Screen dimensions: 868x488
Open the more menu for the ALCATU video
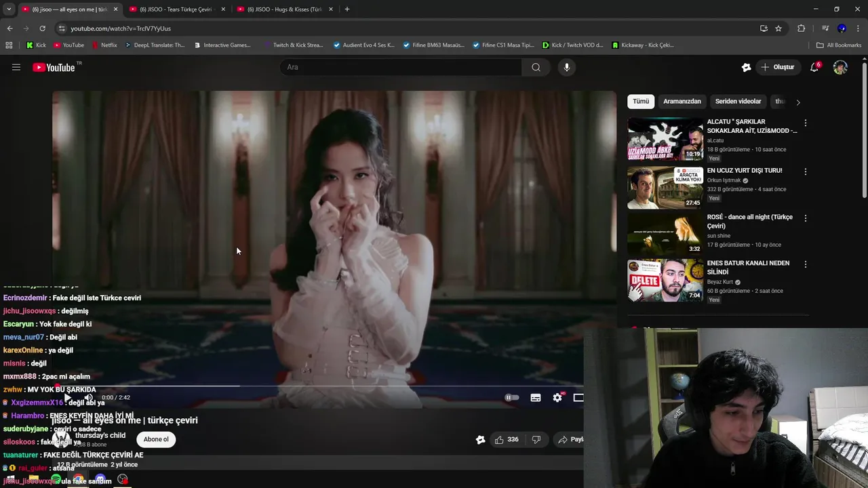[x=806, y=123]
